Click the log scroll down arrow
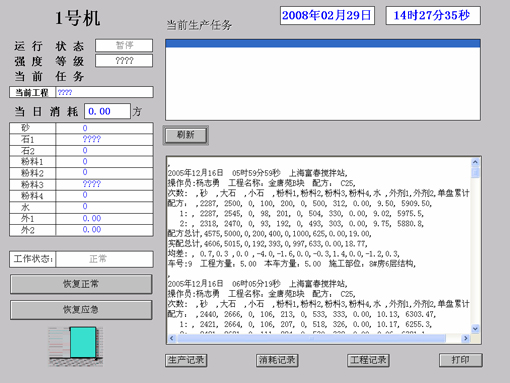 [x=475, y=329]
